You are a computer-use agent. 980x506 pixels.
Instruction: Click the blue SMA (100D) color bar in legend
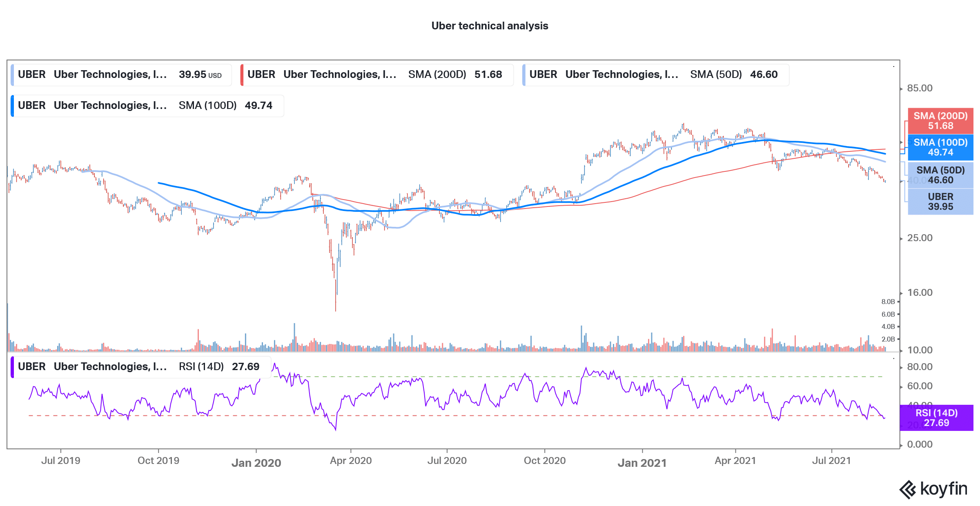pyautogui.click(x=12, y=106)
